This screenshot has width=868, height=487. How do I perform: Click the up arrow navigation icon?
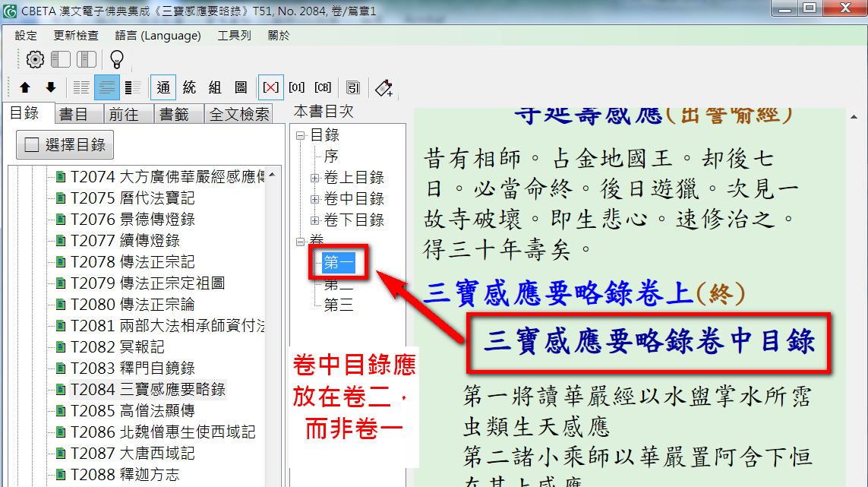pos(25,87)
